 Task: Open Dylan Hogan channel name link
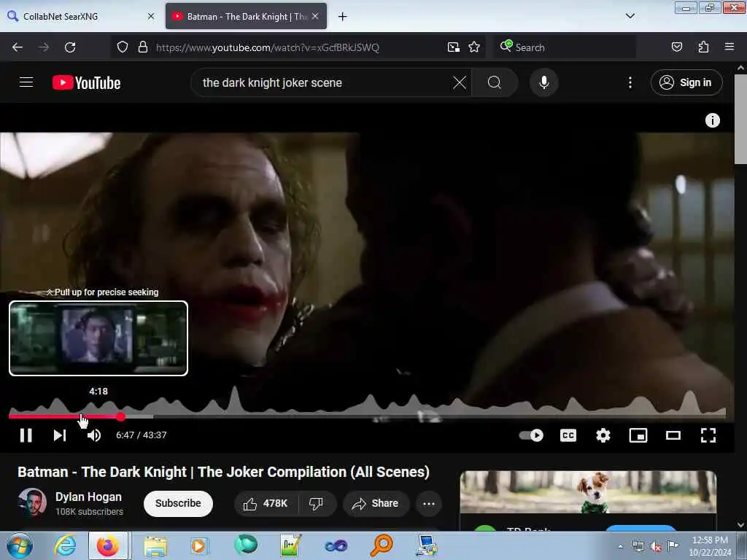88,497
